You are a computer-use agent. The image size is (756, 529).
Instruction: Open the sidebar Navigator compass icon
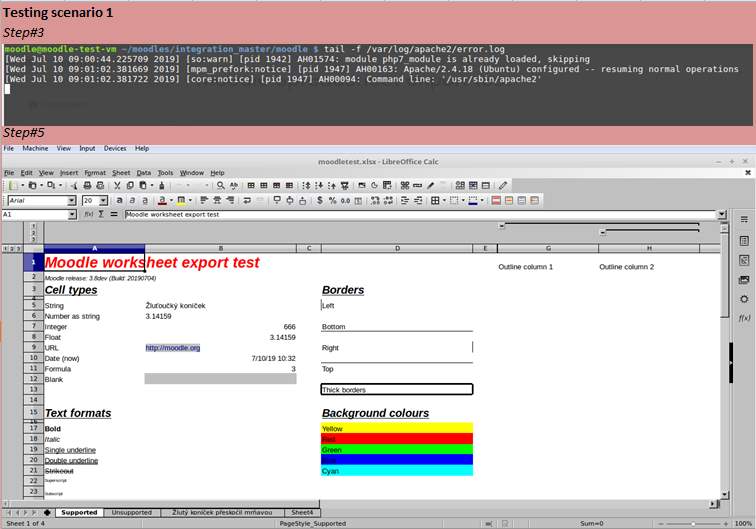(744, 299)
